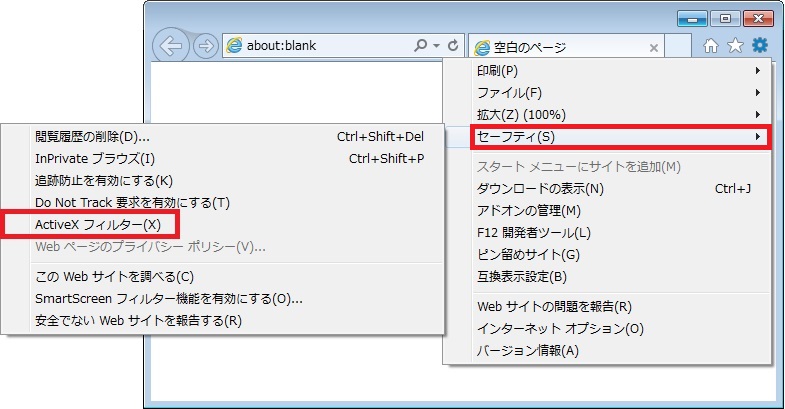This screenshot has height=409, width=785.
Task: Expand the 印刷(P) submenu arrow
Action: point(758,71)
